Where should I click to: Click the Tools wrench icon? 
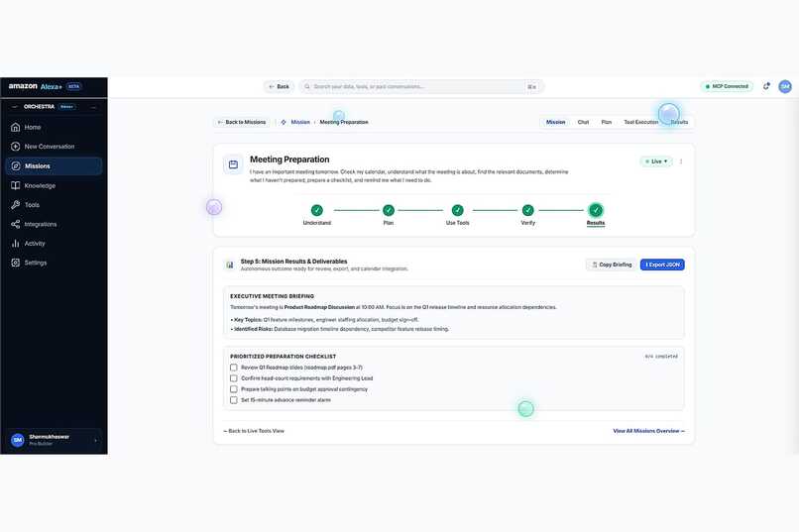coord(15,205)
